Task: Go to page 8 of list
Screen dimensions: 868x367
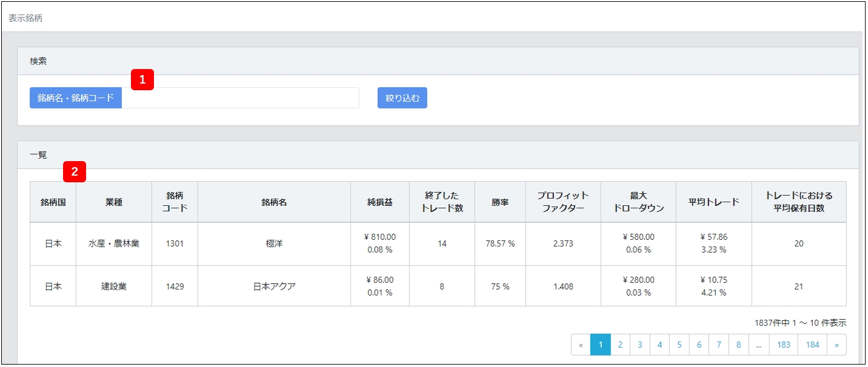Action: (738, 345)
